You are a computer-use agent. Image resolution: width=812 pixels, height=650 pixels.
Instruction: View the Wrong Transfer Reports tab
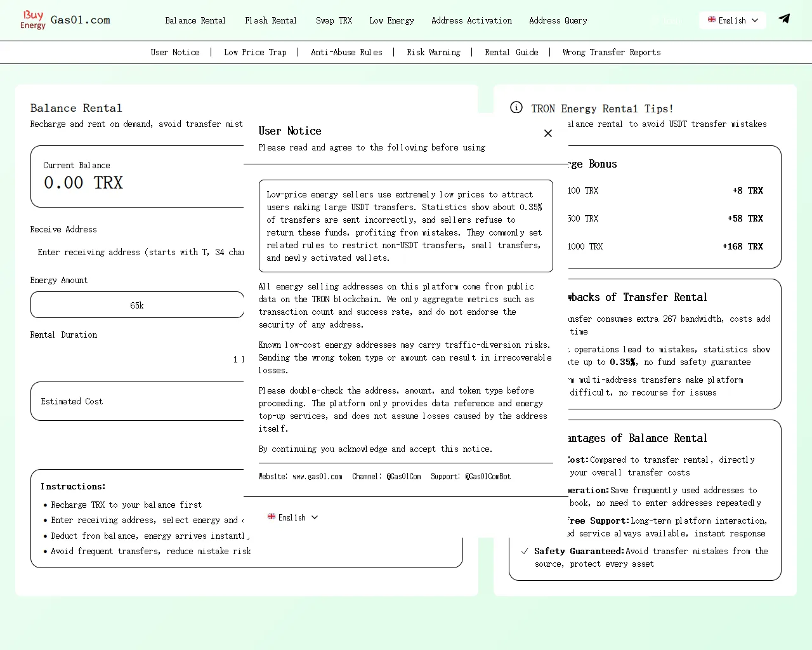pyautogui.click(x=612, y=52)
